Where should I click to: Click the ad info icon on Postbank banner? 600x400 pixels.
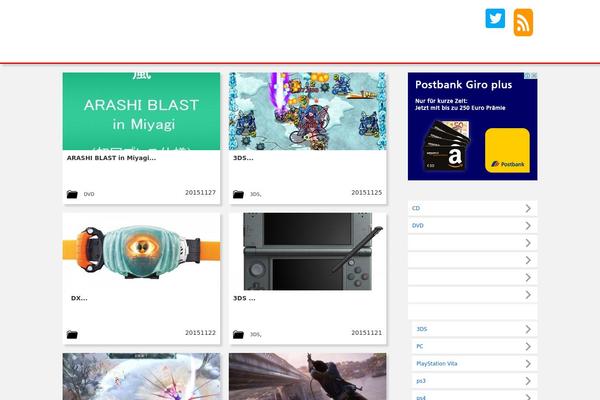point(527,75)
